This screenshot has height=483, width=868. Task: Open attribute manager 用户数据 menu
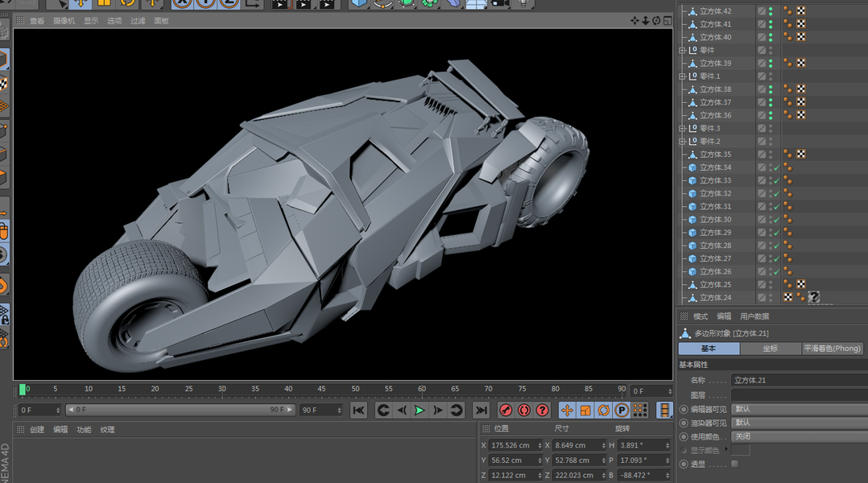coord(754,316)
